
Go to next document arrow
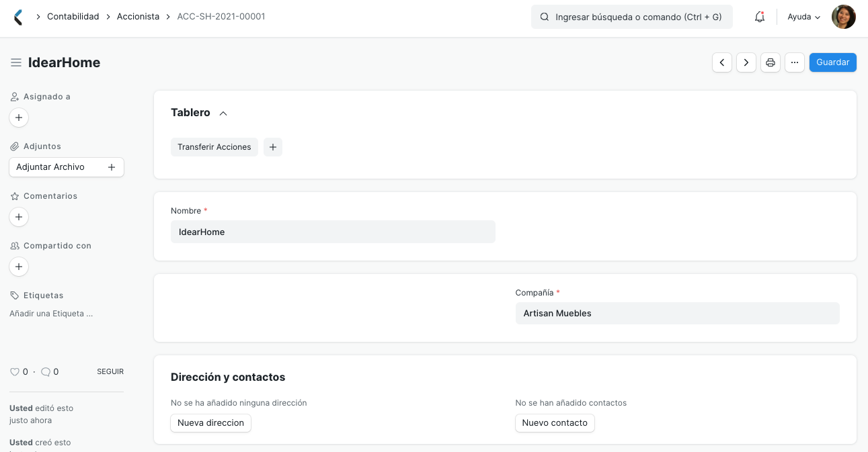click(746, 62)
